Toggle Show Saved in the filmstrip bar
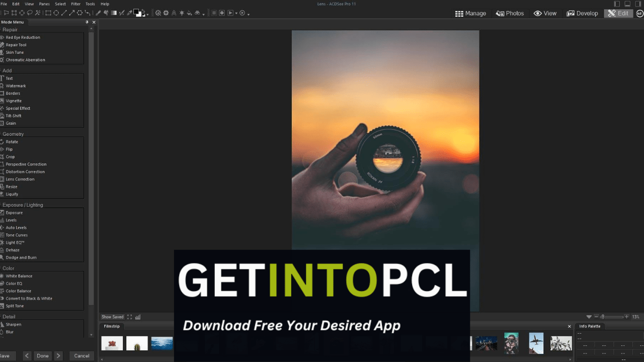 [x=112, y=317]
